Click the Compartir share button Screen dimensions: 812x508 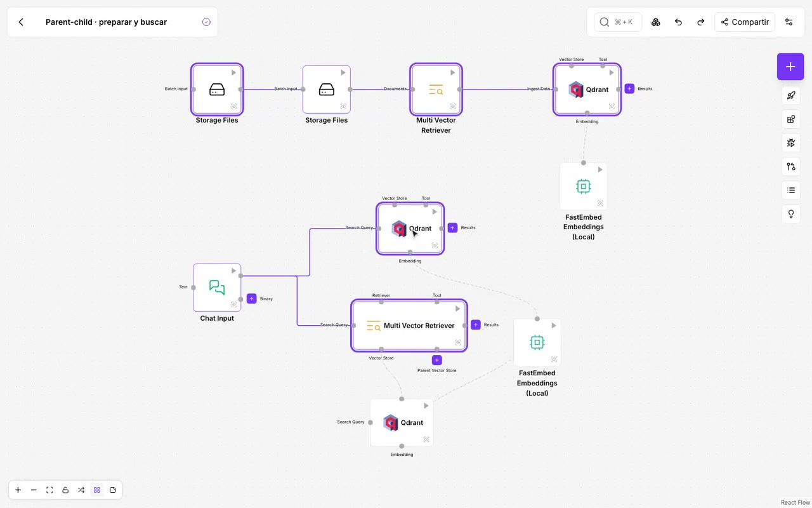tap(745, 22)
